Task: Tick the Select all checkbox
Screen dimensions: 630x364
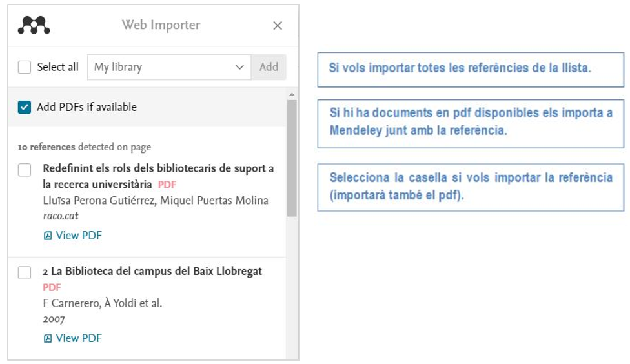Action: 25,67
